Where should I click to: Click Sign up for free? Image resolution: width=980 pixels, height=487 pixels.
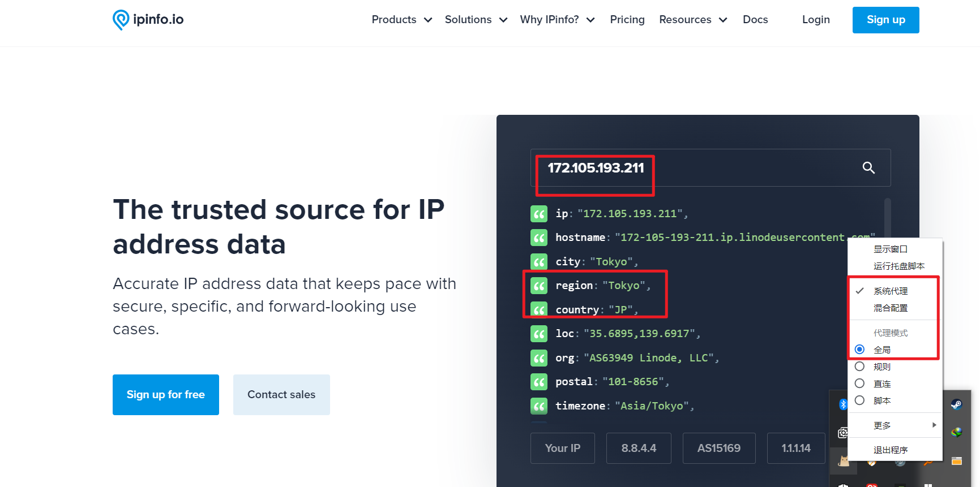[166, 395]
